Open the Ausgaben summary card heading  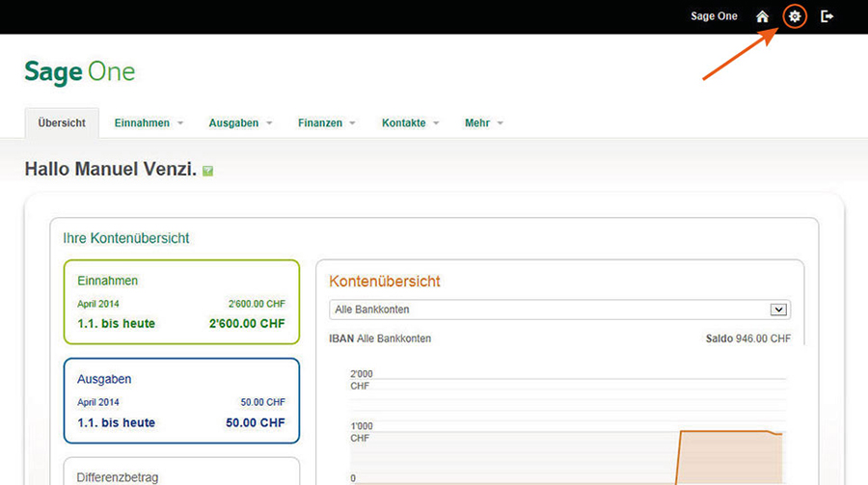click(x=104, y=379)
